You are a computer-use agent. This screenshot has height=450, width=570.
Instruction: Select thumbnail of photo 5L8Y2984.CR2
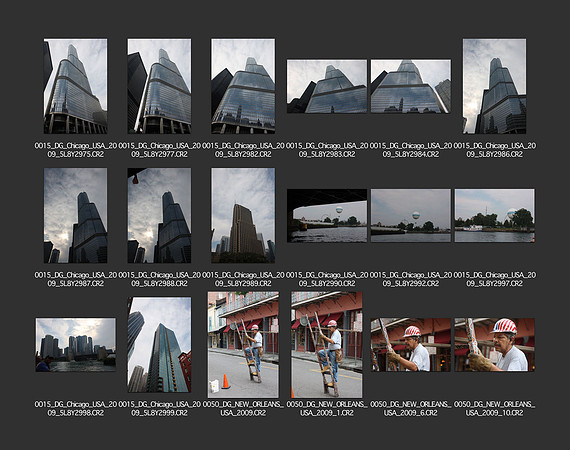[411, 86]
